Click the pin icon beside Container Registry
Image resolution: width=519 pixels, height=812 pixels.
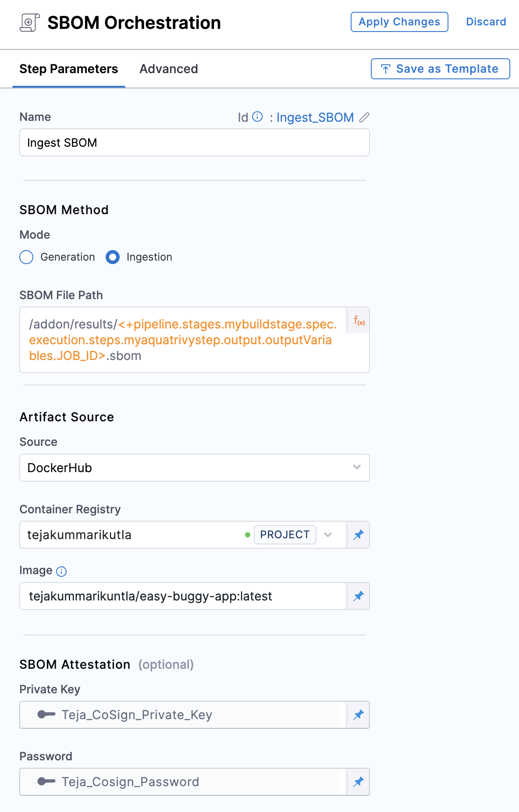coord(359,535)
